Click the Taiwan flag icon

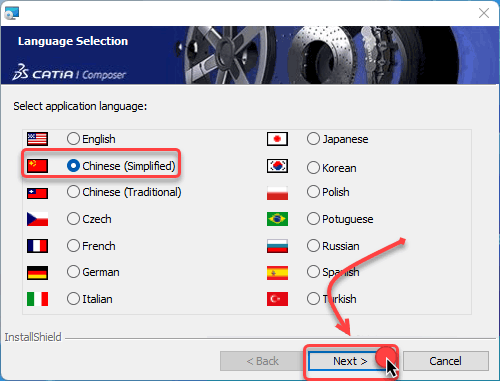pos(37,193)
